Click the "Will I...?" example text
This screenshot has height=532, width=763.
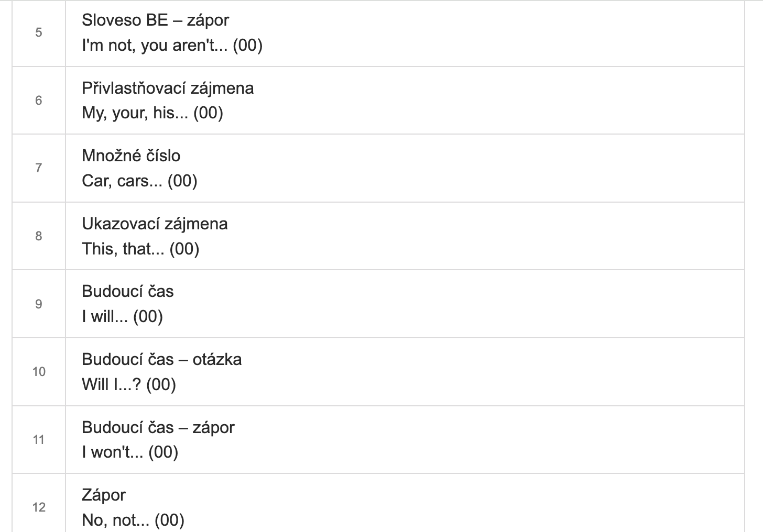point(128,385)
